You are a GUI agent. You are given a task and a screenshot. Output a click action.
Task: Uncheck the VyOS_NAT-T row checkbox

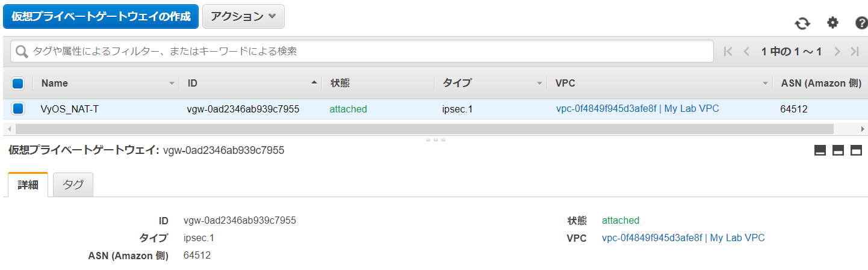tap(18, 109)
